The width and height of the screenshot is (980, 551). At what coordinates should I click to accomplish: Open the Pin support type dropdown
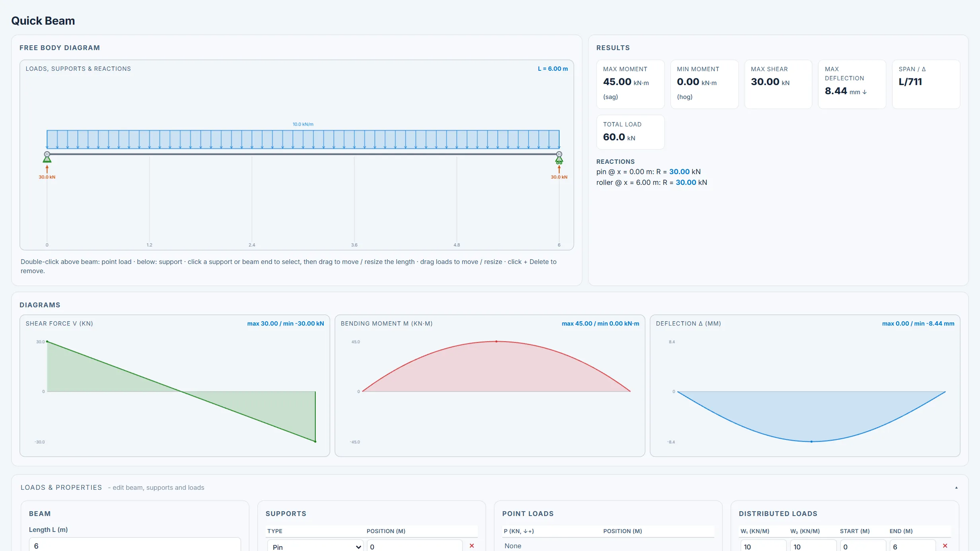(x=315, y=546)
